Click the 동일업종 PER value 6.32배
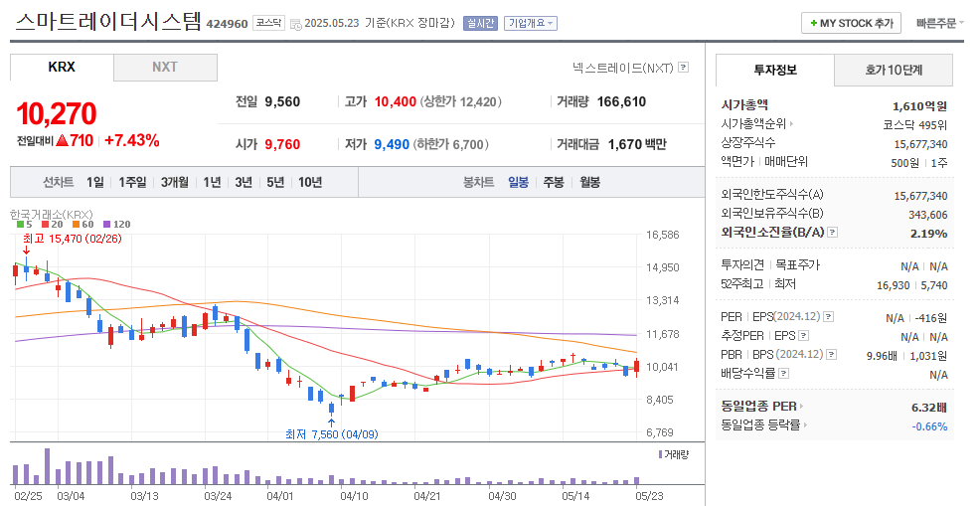Viewport: 980px width, 506px height. coord(929,408)
